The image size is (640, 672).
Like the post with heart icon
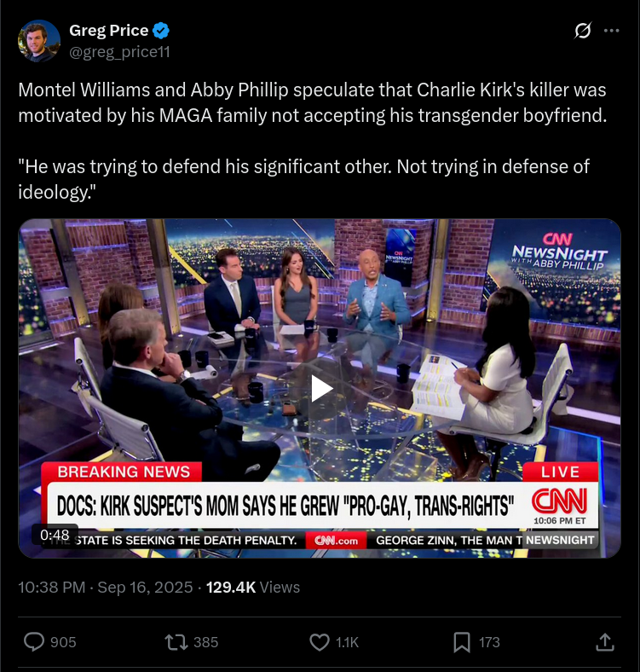[x=320, y=642]
